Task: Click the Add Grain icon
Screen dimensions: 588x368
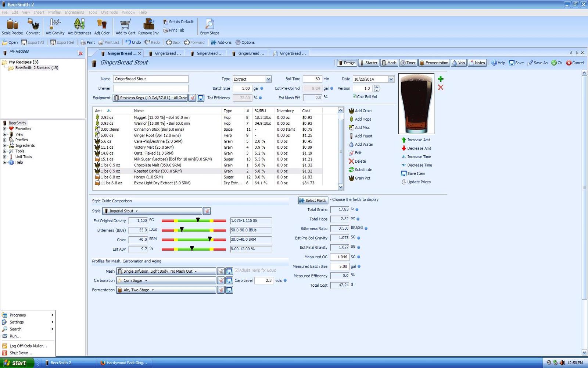Action: pos(351,111)
